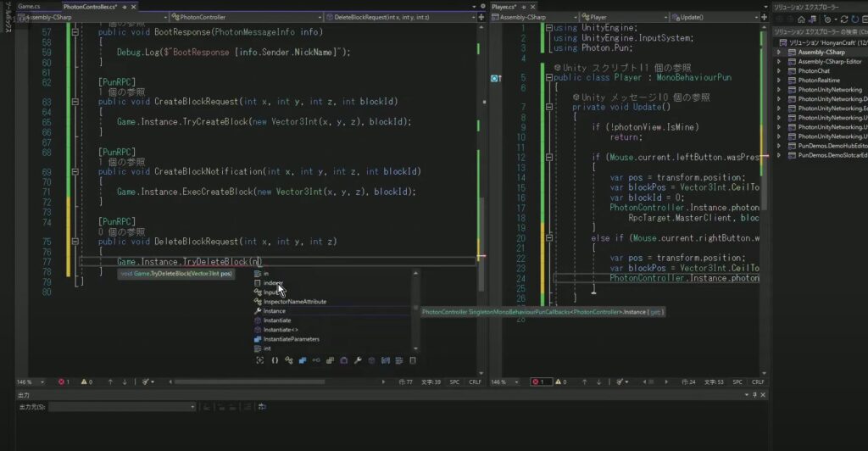The height and width of the screenshot is (451, 868).
Task: Toggle the structs filter blue icon
Action: click(303, 360)
